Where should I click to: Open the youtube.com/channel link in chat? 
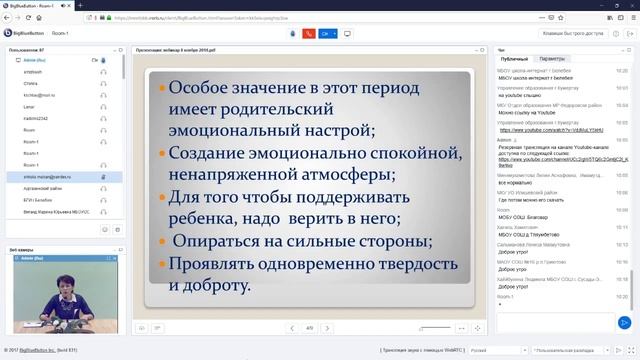coord(563,162)
